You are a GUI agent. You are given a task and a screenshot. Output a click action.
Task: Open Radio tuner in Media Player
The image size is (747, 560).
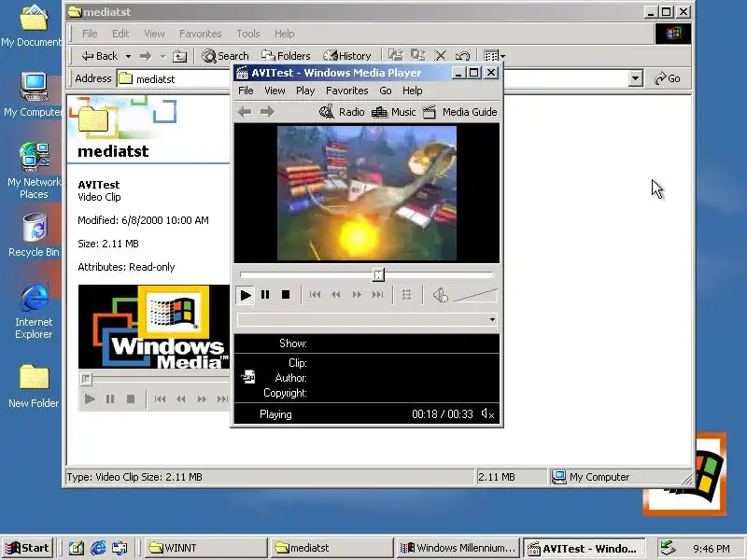(342, 112)
